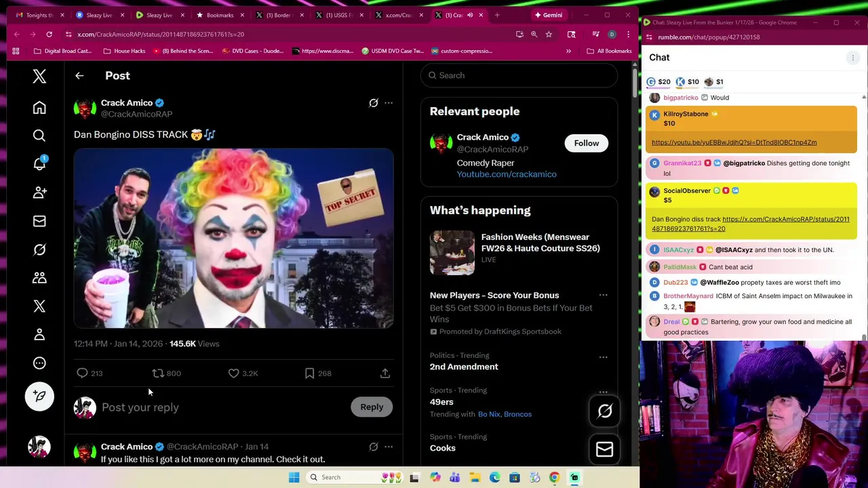Open Gemini in Chrome
This screenshot has height=488, width=868.
coord(549,15)
